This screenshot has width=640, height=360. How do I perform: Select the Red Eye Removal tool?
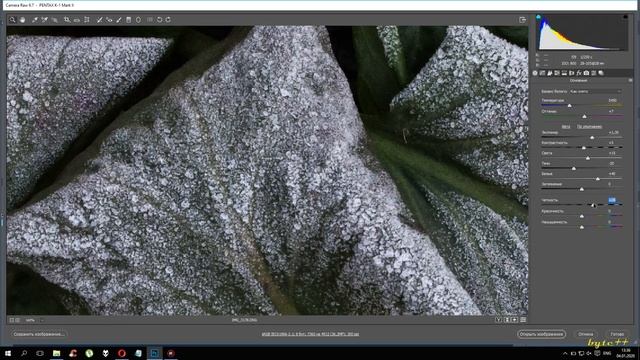click(x=109, y=20)
